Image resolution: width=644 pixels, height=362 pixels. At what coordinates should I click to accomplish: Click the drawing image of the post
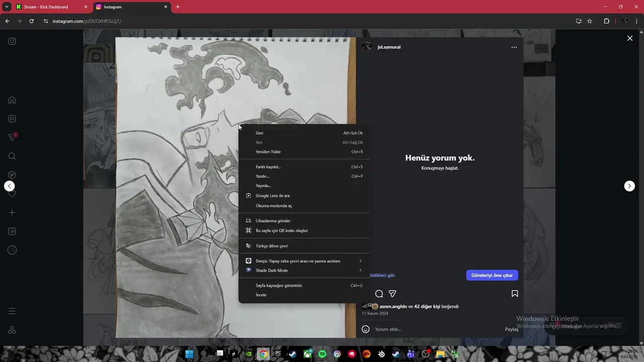[177, 187]
